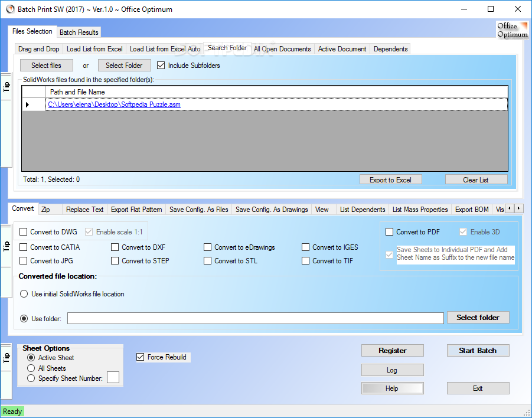The height and width of the screenshot is (418, 532).
Task: Click the Path and File Name column header
Action: pyautogui.click(x=276, y=92)
